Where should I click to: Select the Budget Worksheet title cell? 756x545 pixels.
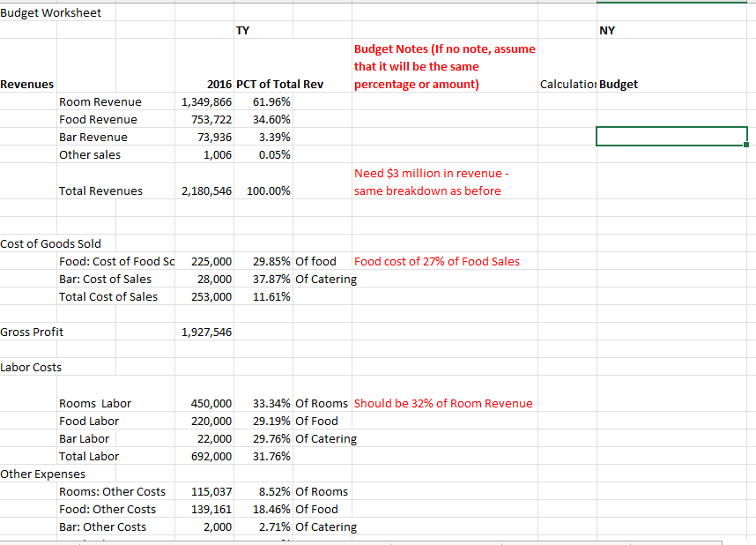click(50, 12)
